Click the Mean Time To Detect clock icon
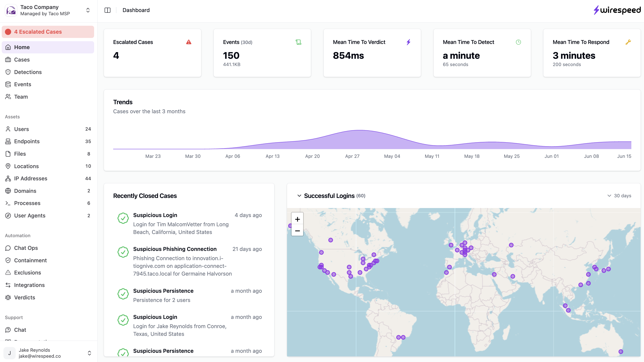This screenshot has width=644, height=362. click(518, 42)
